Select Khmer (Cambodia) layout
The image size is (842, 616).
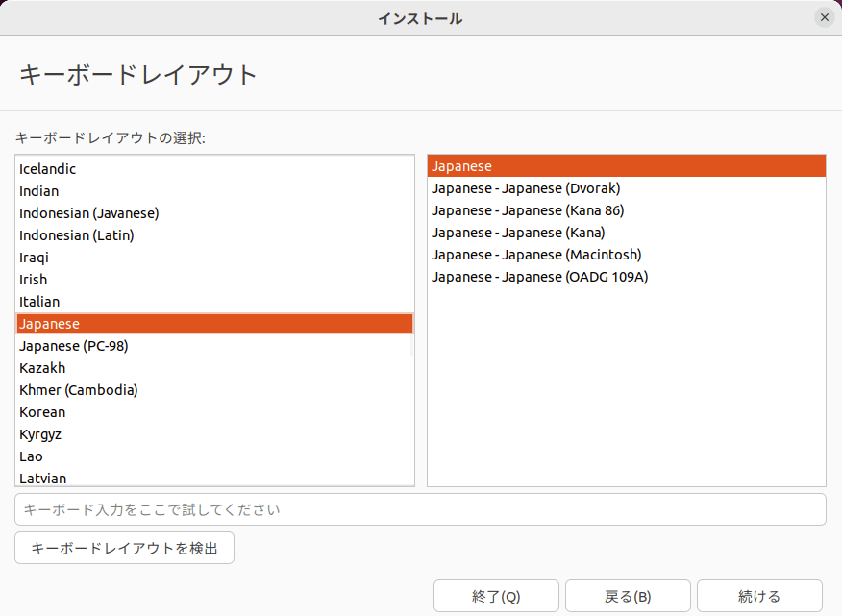(x=214, y=390)
